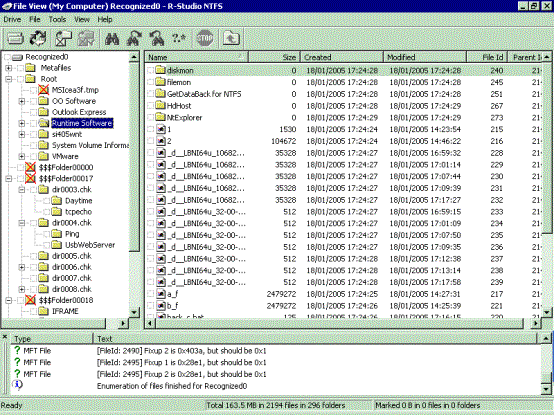Click the diskmon folder icon in file list
This screenshot has height=415, width=554.
[161, 70]
